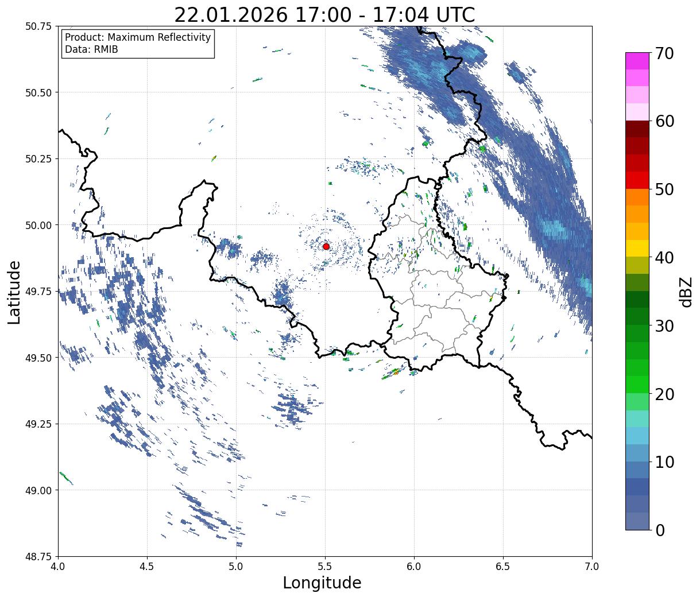Screen dimensions: 700x597
Task: Click the colorbar tick label 20
Action: (664, 394)
